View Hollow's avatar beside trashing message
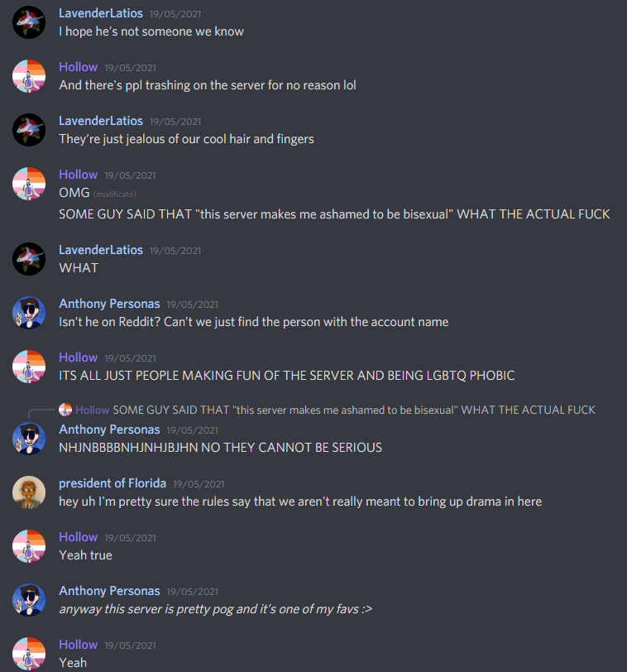Viewport: 627px width, 672px height. (29, 76)
